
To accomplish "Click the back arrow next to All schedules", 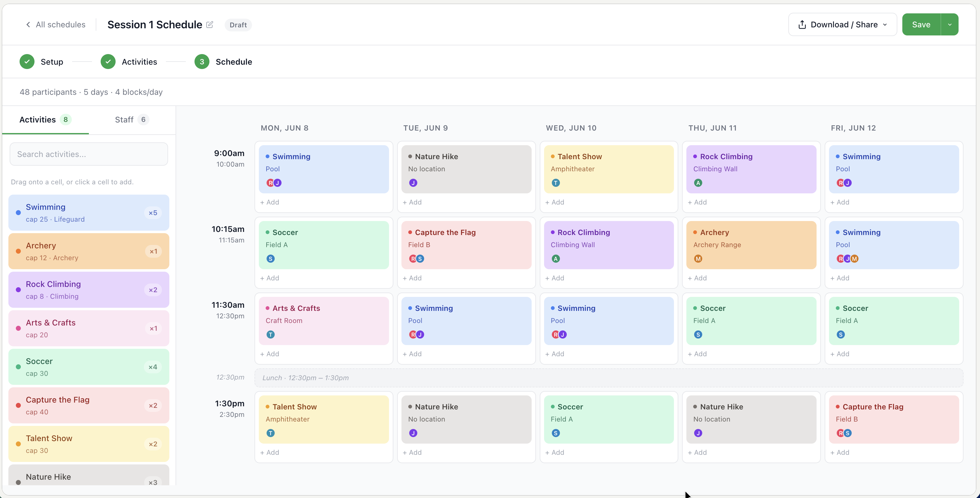I will pos(28,25).
